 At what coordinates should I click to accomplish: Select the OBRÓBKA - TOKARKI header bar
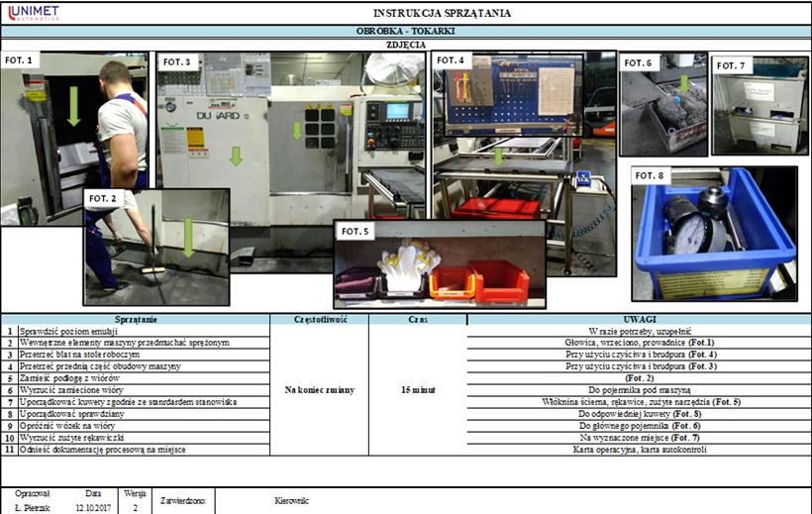(406, 32)
